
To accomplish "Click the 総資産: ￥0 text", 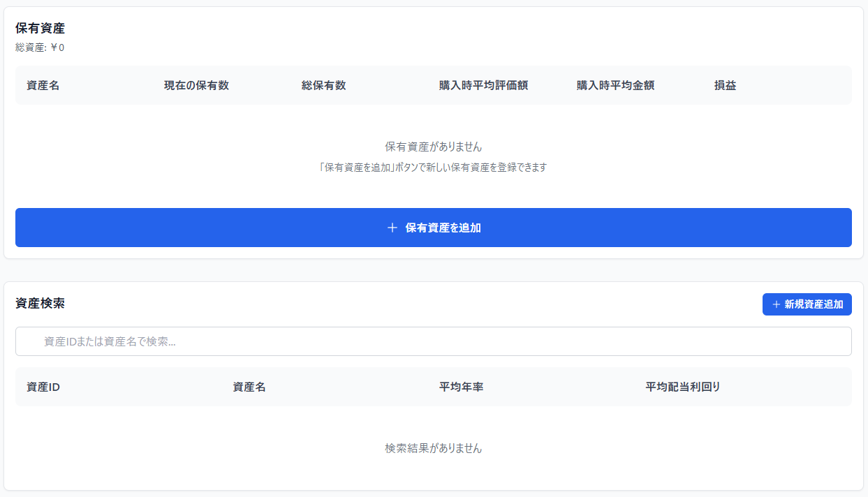I will 40,47.
